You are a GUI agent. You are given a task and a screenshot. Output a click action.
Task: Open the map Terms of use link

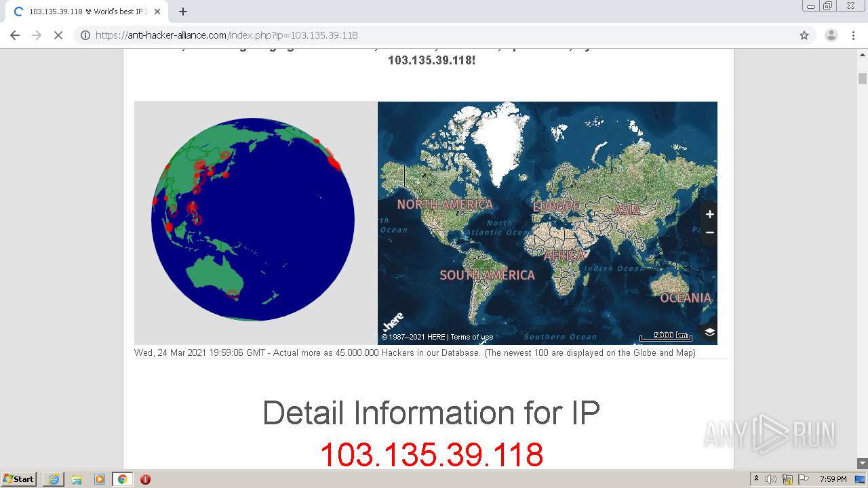point(472,337)
